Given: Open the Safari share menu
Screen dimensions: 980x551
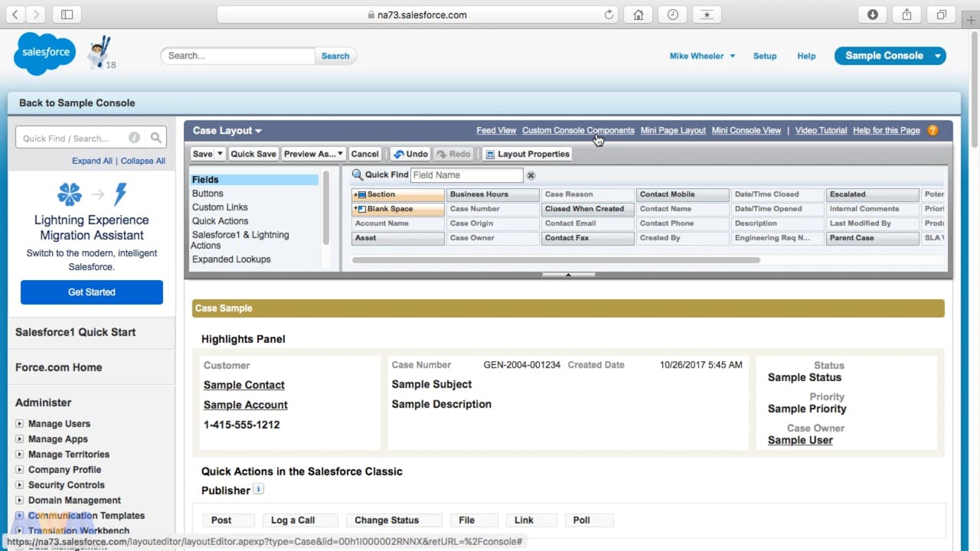Looking at the screenshot, I should click(x=906, y=15).
